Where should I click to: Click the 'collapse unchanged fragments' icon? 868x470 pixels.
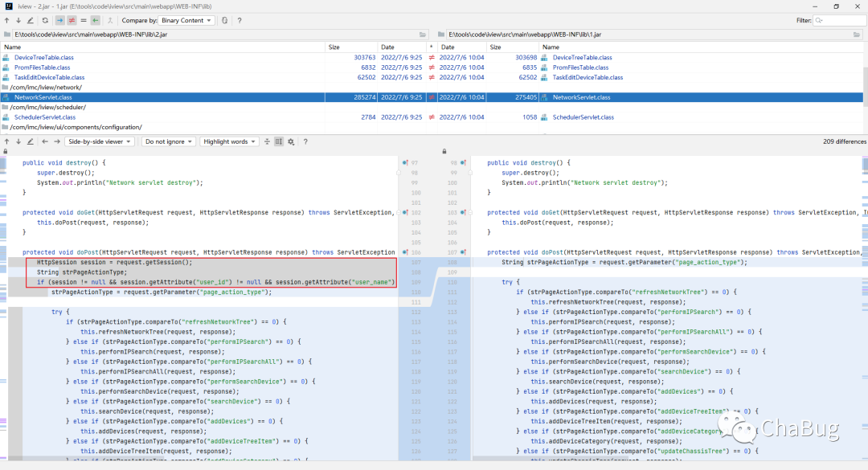[267, 141]
